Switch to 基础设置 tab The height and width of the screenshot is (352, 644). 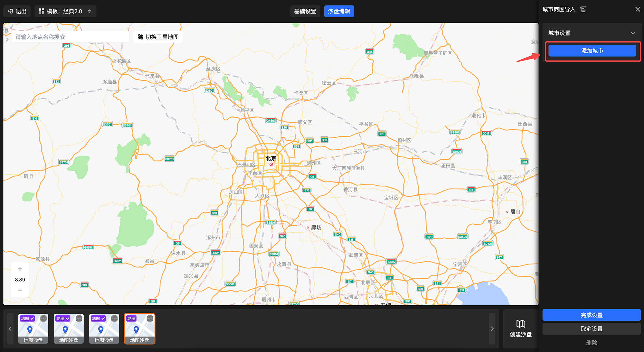click(x=305, y=11)
